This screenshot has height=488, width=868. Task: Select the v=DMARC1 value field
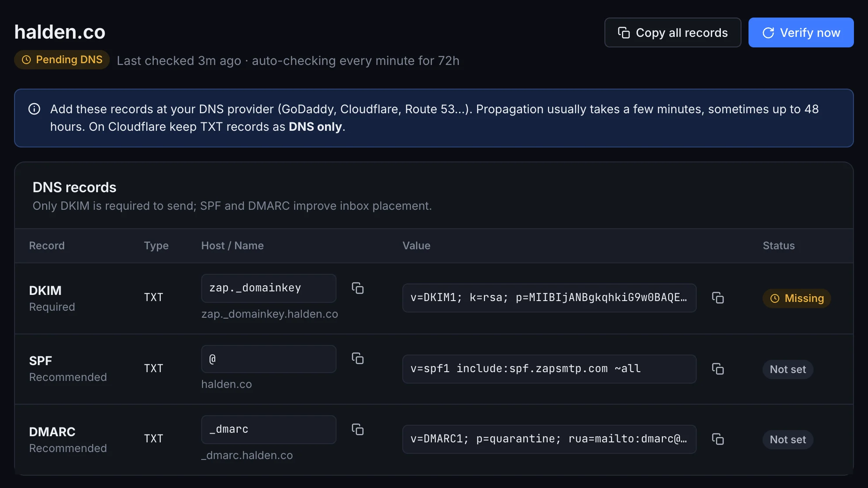549,439
